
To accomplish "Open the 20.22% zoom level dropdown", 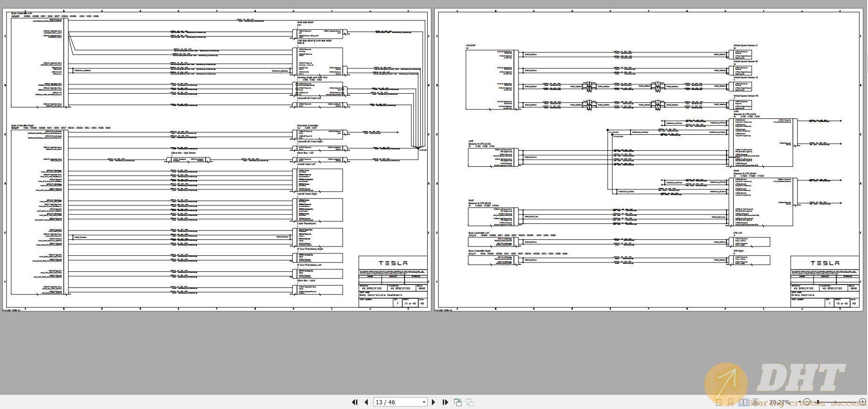I will 800,401.
